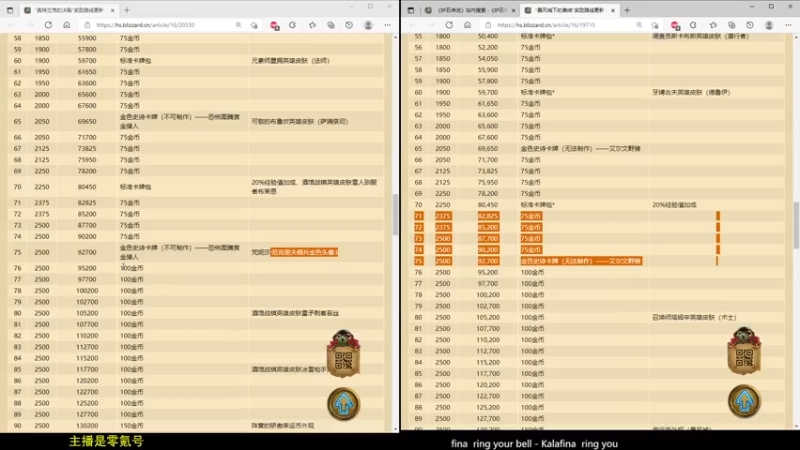Open zoom magnifier in left address bar

[238, 25]
